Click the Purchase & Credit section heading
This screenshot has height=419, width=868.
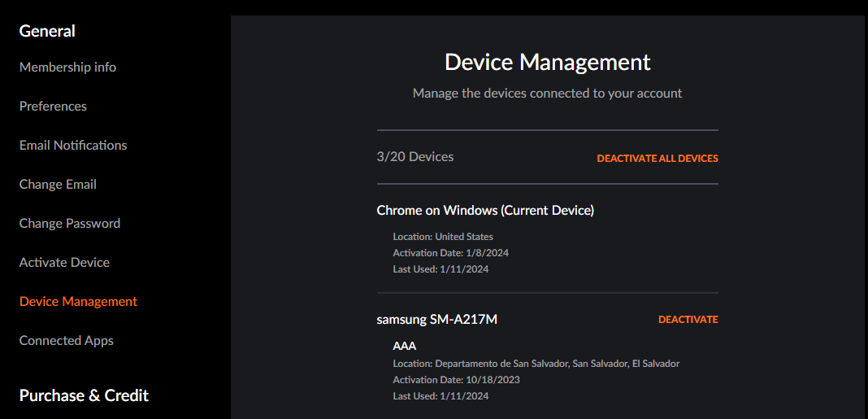click(x=84, y=395)
